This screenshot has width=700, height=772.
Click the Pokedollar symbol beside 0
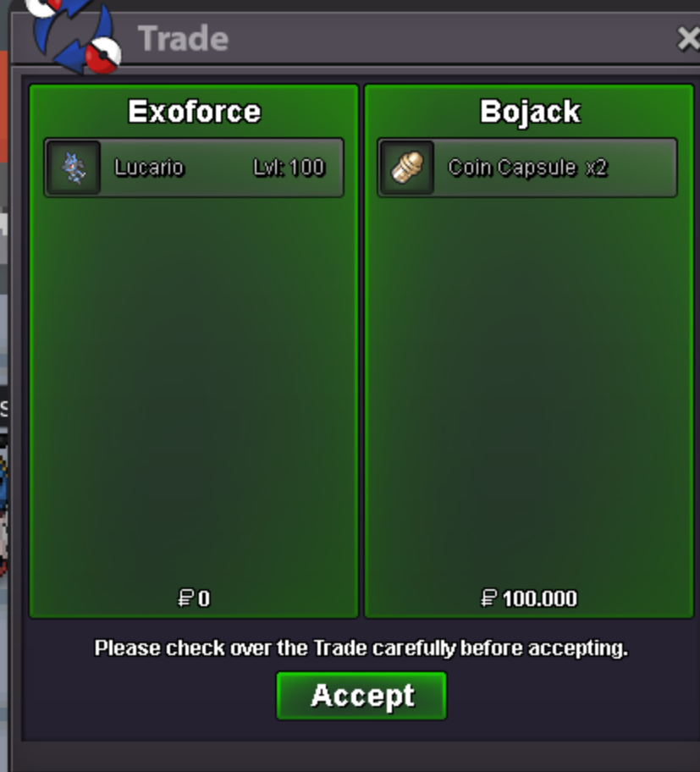tap(185, 598)
